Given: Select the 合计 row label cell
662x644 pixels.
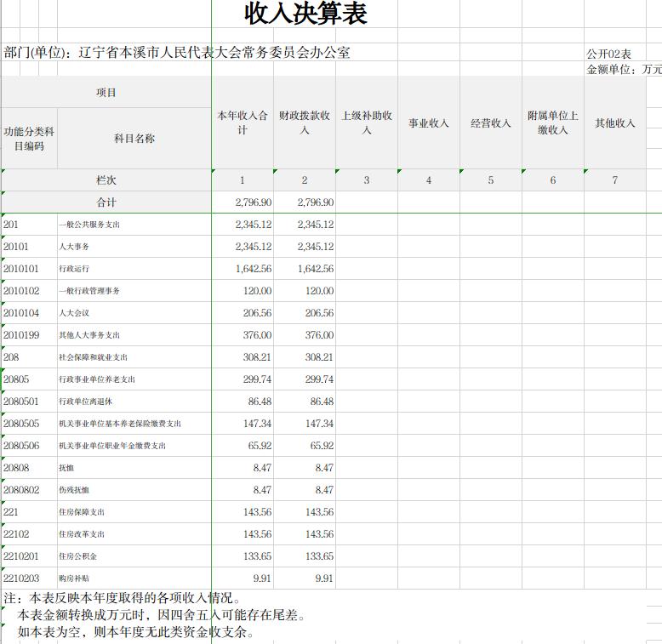Looking at the screenshot, I should pyautogui.click(x=106, y=202).
